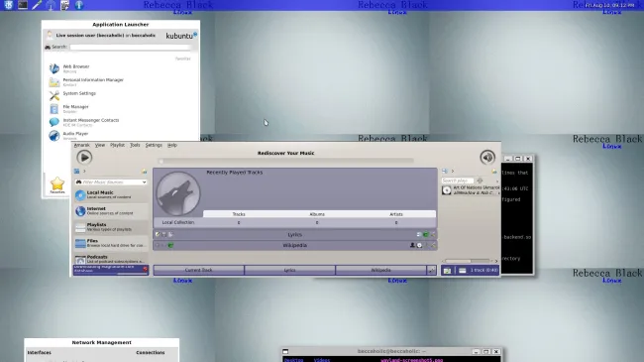
Task: Open the Playlist menu in Amarok
Action: pos(117,145)
